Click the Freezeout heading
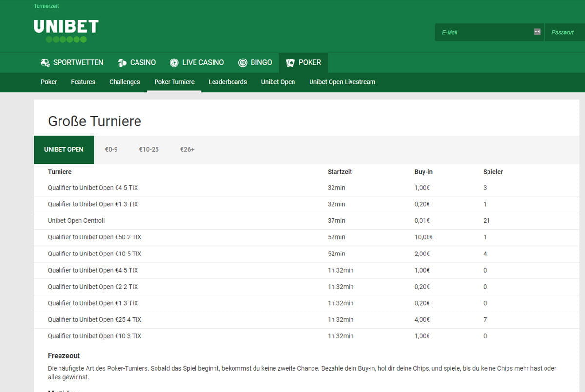The image size is (585, 392). coord(64,356)
